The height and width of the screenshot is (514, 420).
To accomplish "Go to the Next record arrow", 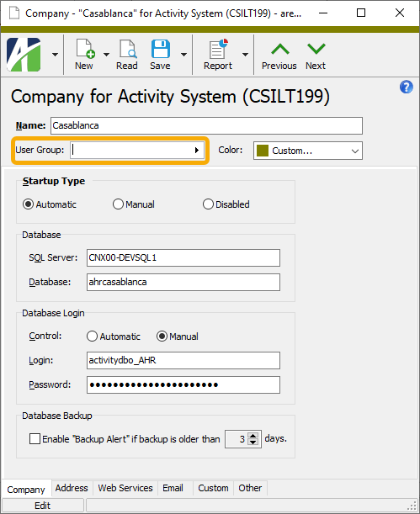I will pos(316,49).
